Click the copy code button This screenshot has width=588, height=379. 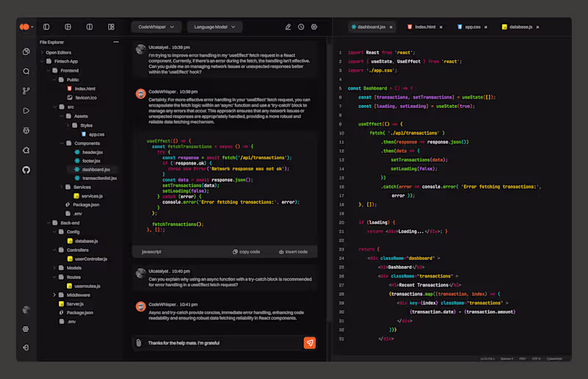click(246, 251)
